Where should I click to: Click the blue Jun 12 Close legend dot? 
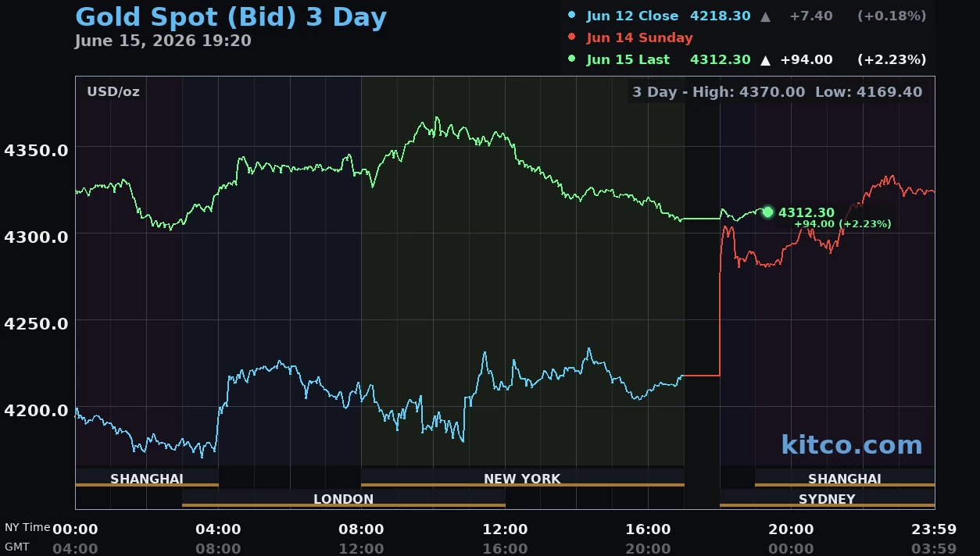[x=571, y=15]
